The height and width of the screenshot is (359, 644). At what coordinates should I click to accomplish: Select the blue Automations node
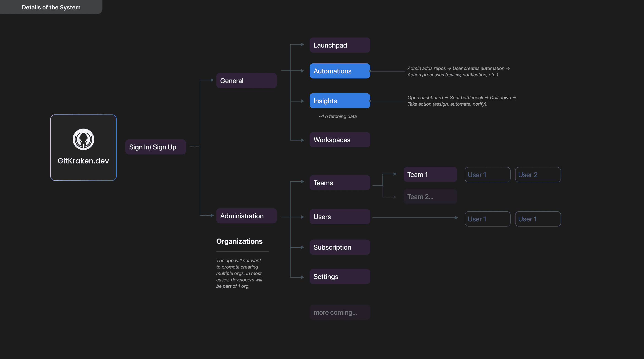click(x=340, y=71)
